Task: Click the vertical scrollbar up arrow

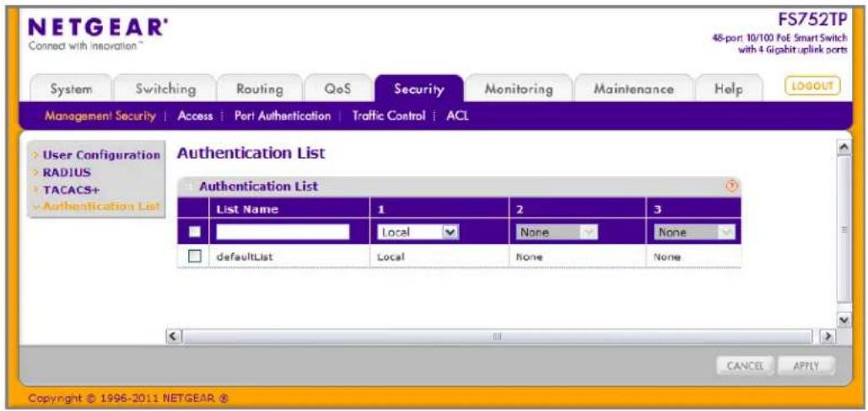Action: pos(844,146)
